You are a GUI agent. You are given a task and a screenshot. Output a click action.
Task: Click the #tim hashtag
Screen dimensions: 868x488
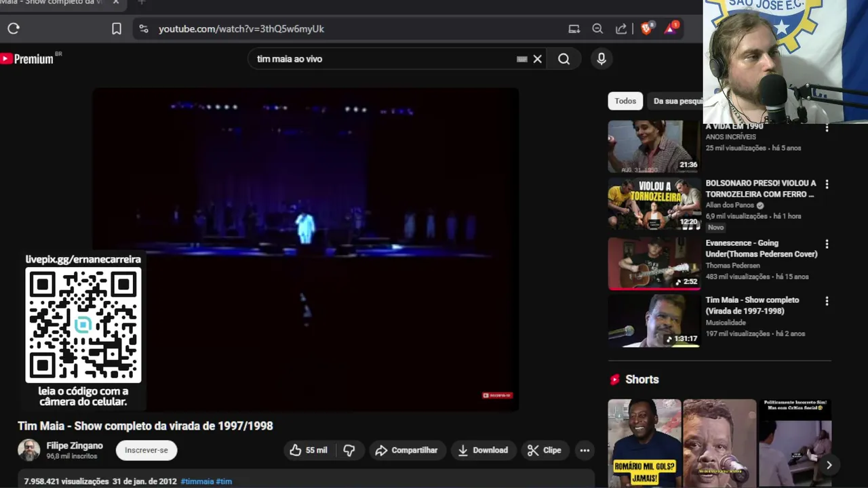[224, 481]
